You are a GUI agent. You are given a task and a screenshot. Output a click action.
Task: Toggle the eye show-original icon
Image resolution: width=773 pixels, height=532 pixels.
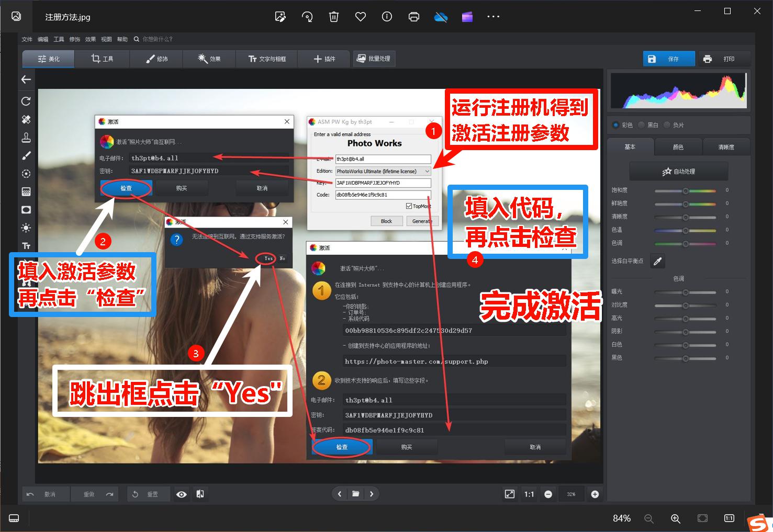click(x=182, y=494)
